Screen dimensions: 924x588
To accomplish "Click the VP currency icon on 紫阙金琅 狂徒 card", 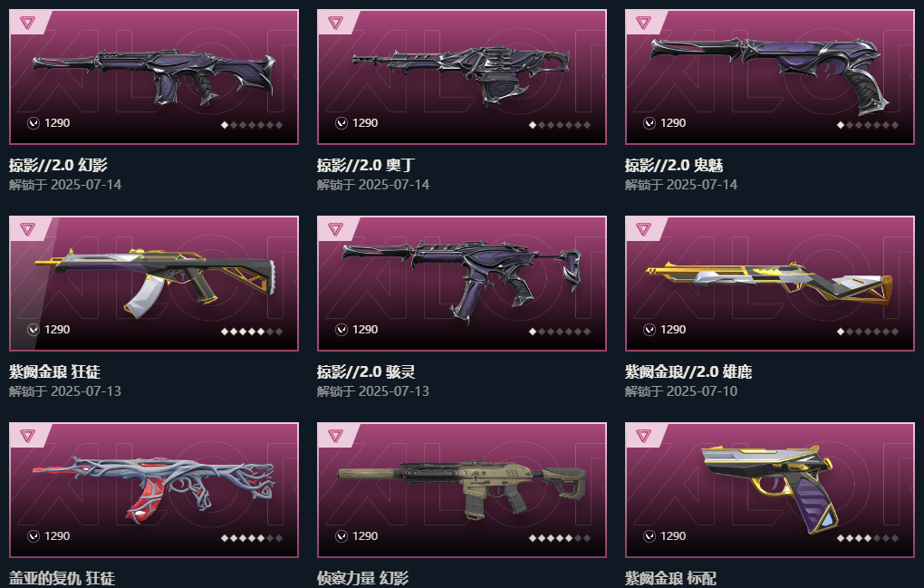I will pos(34,330).
